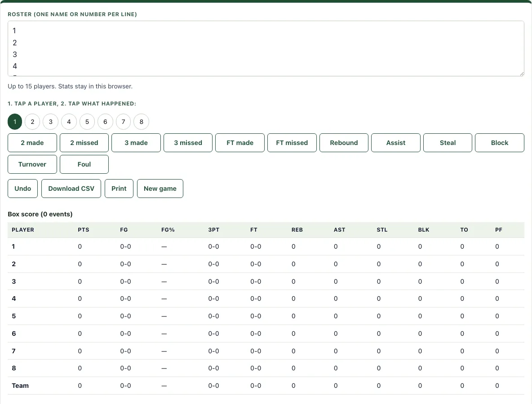Click the Team totals row label
Viewport: 532px width, 404px height.
(x=20, y=386)
